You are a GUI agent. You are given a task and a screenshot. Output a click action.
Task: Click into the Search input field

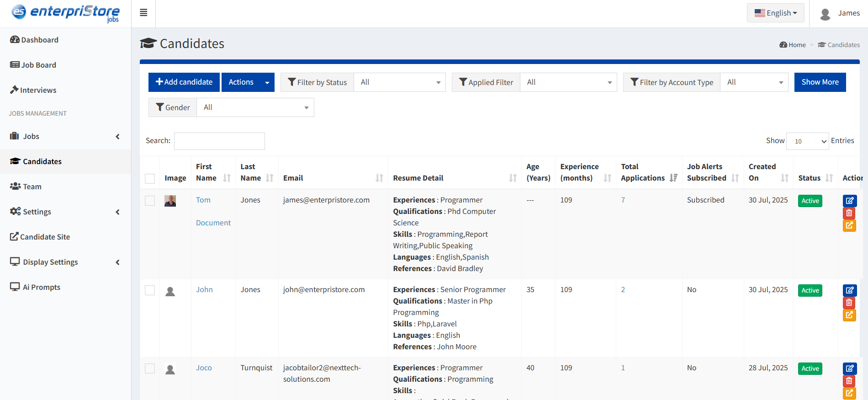219,141
